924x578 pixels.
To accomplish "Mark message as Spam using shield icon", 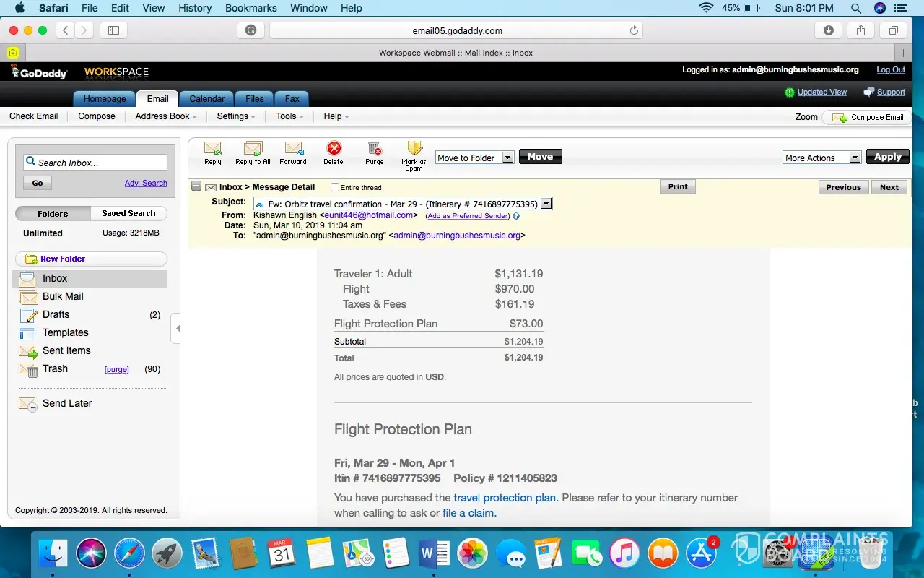I will coord(414,149).
